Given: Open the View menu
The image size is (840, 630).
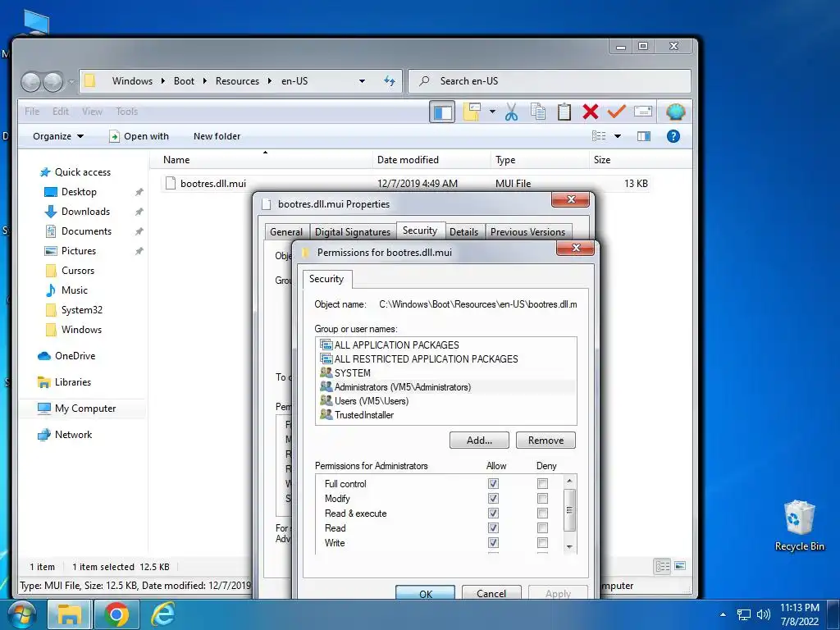Looking at the screenshot, I should click(92, 112).
